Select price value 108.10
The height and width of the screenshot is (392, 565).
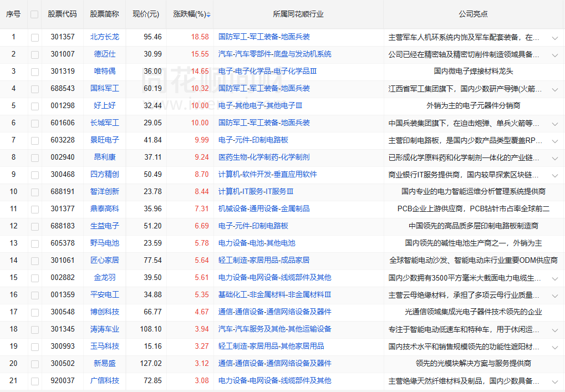(x=151, y=329)
